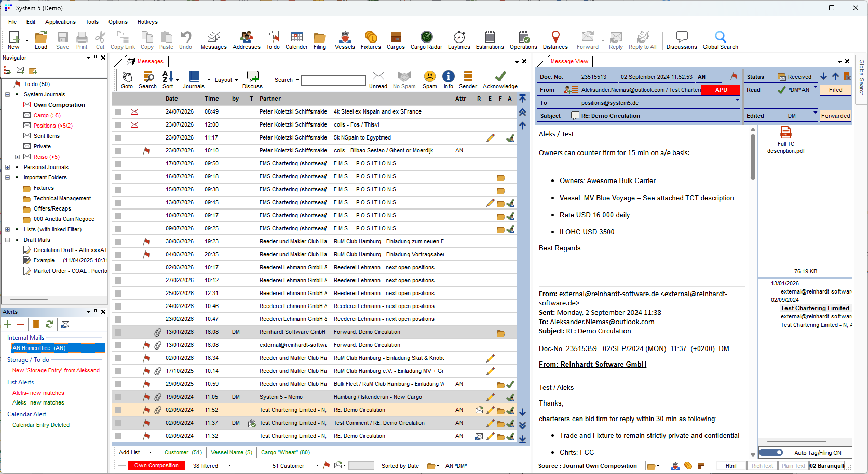The height and width of the screenshot is (474, 868).
Task: Open the Operations module
Action: 523,40
